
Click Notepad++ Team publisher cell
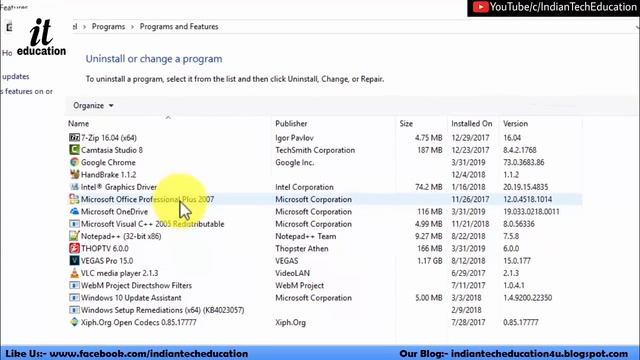pyautogui.click(x=306, y=236)
